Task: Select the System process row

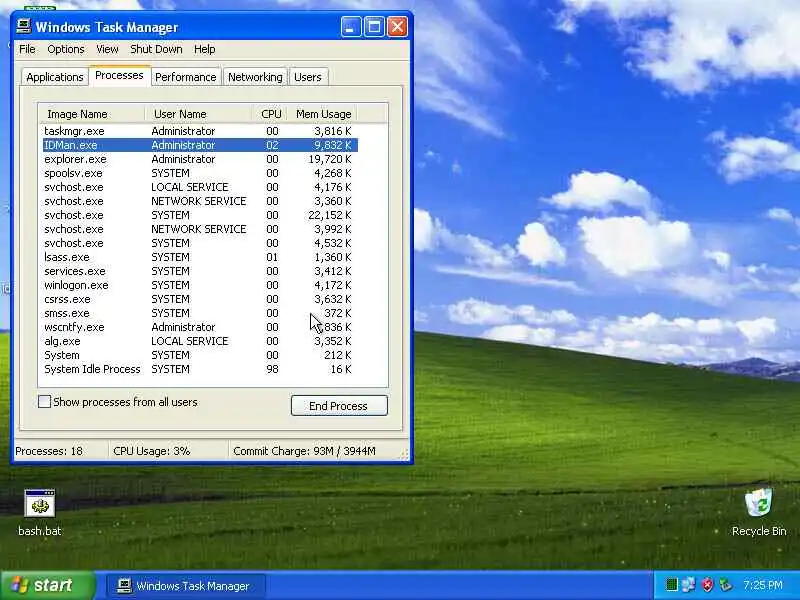Action: (x=200, y=355)
